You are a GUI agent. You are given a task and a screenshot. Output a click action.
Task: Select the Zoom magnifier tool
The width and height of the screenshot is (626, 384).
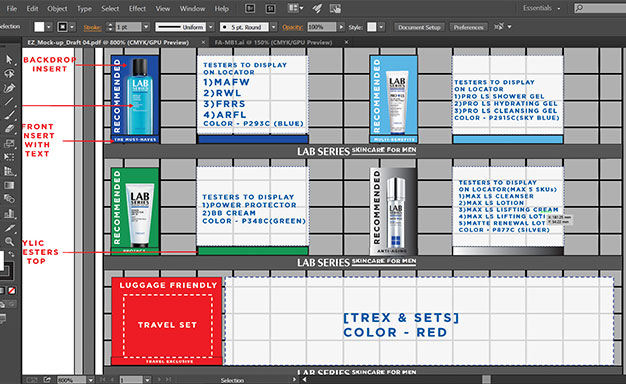9,241
